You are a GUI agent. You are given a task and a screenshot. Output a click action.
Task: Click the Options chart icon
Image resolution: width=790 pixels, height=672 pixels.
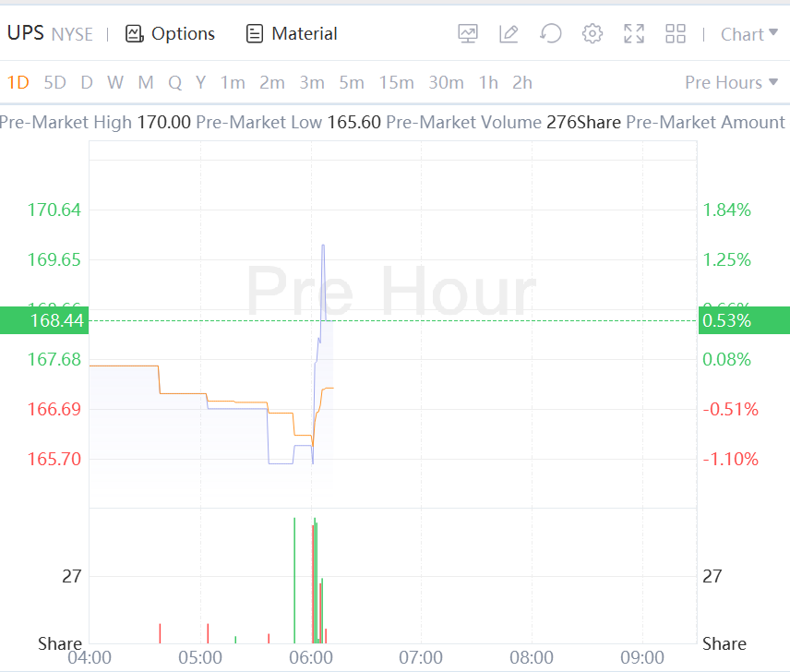coord(135,34)
